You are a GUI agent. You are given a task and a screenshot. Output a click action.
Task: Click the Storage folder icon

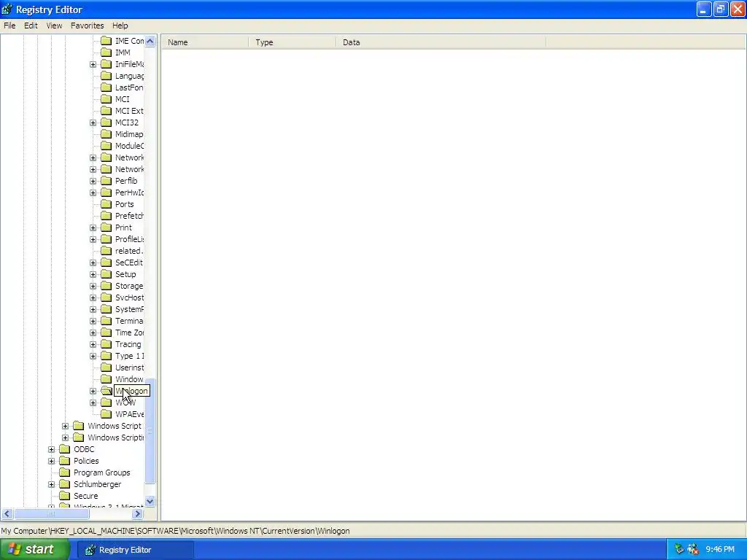pyautogui.click(x=107, y=286)
